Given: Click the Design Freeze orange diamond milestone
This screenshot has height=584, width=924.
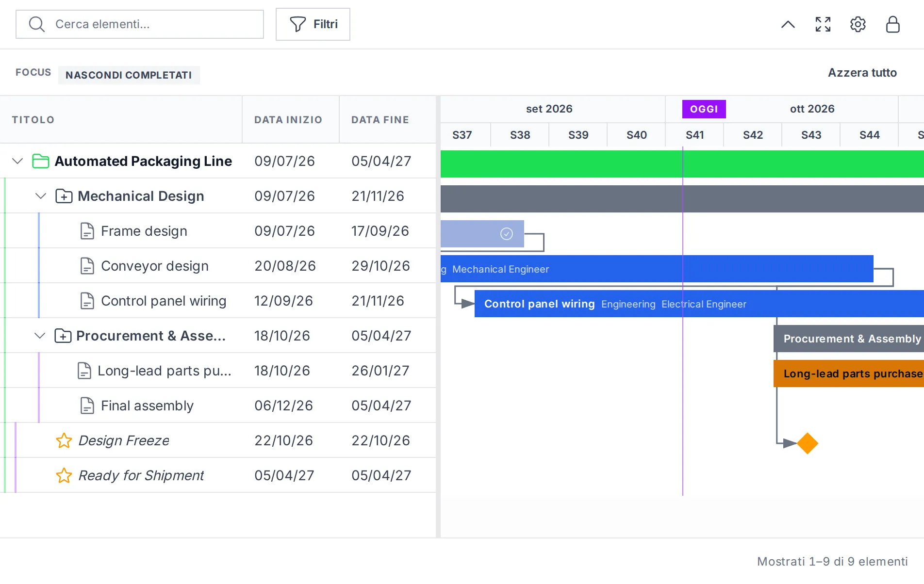Looking at the screenshot, I should point(808,443).
